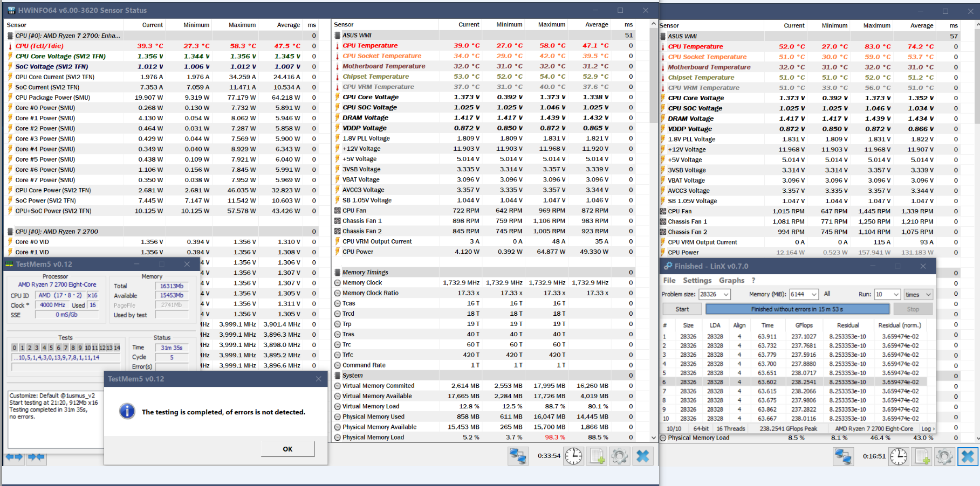Click the clock reset icon beside 0:33:54
Viewport: 980px width, 486px height.
pyautogui.click(x=574, y=456)
